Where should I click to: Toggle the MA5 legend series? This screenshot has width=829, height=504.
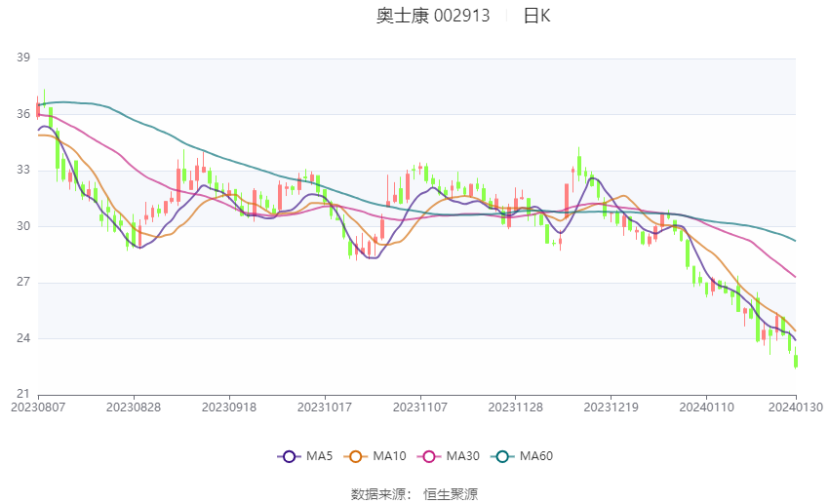click(x=305, y=456)
